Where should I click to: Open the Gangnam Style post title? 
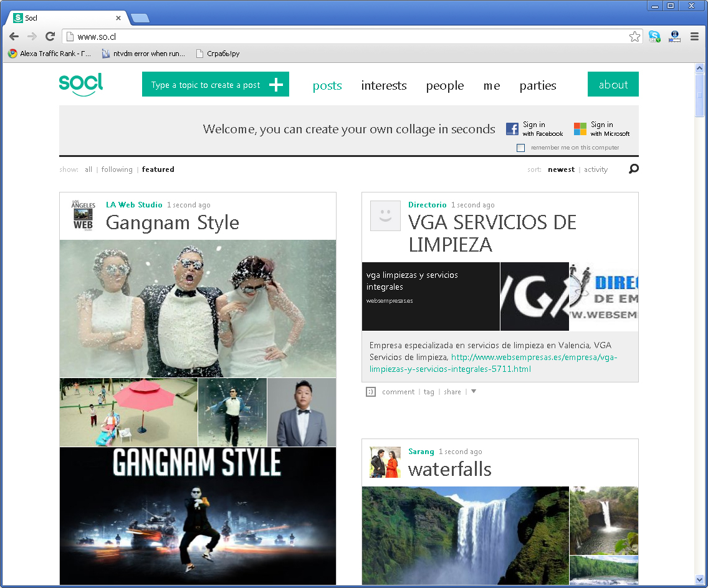pyautogui.click(x=173, y=223)
